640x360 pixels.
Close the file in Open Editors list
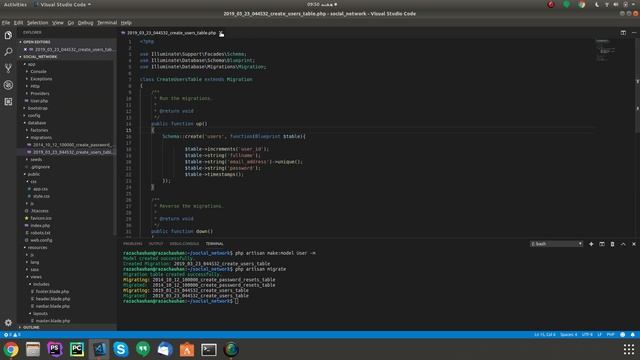[x=25, y=49]
